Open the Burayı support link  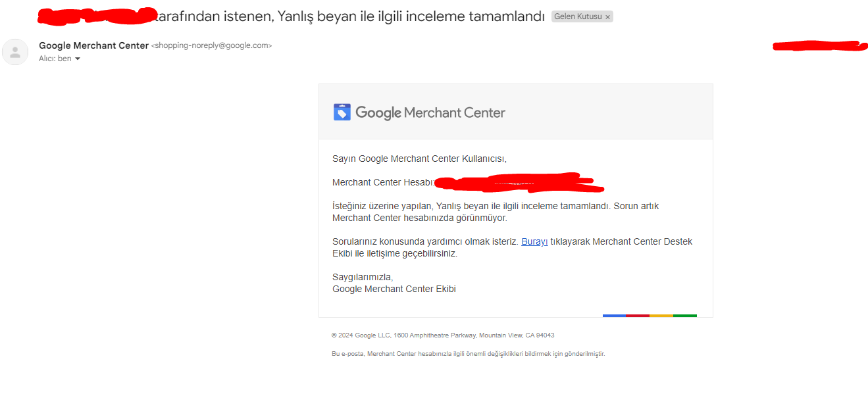click(x=534, y=241)
